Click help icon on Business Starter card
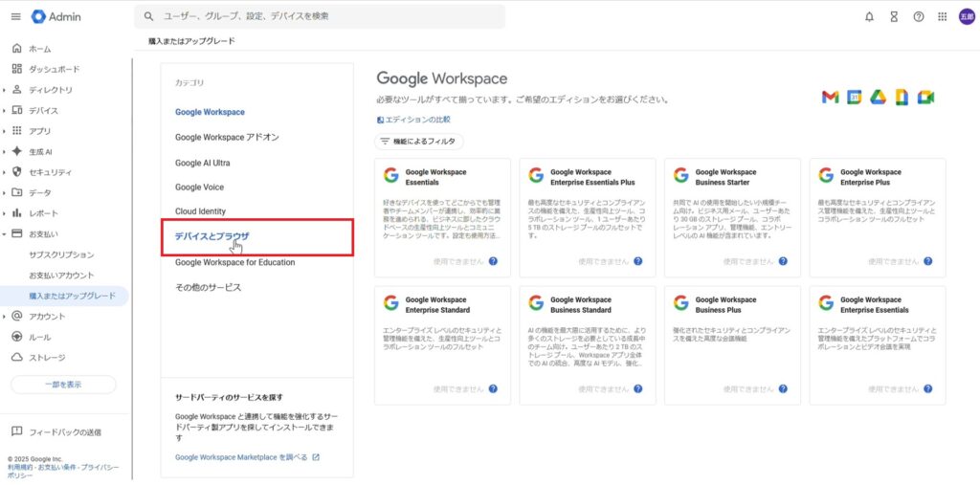980x485 pixels. 782,261
